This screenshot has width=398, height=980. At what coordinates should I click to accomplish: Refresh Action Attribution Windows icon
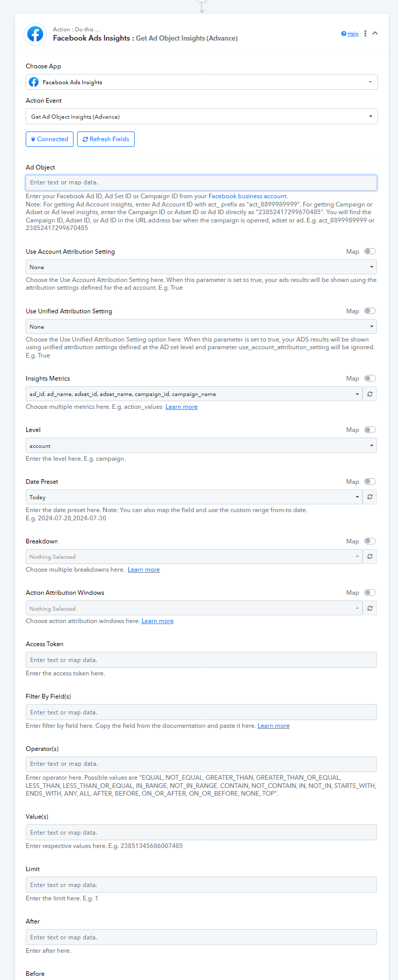click(x=370, y=608)
